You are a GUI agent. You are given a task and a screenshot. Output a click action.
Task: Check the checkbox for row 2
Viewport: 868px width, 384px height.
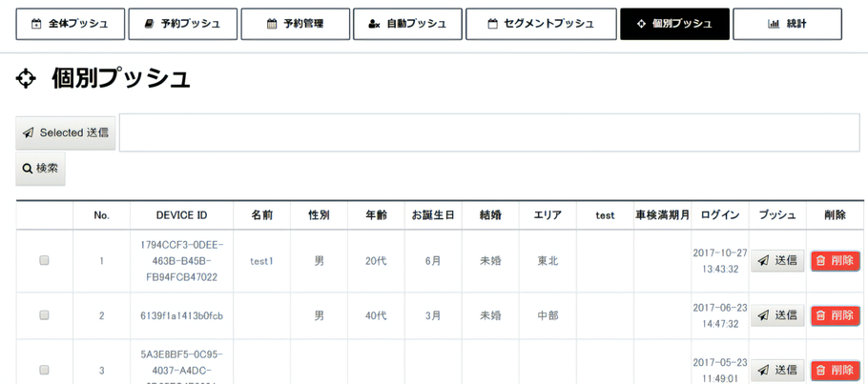coord(44,315)
